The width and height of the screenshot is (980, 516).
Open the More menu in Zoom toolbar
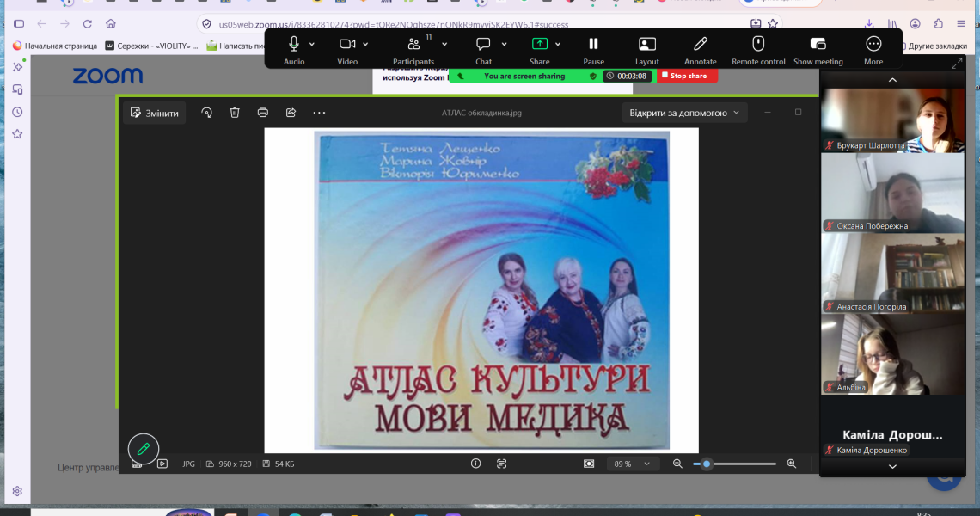pyautogui.click(x=873, y=44)
